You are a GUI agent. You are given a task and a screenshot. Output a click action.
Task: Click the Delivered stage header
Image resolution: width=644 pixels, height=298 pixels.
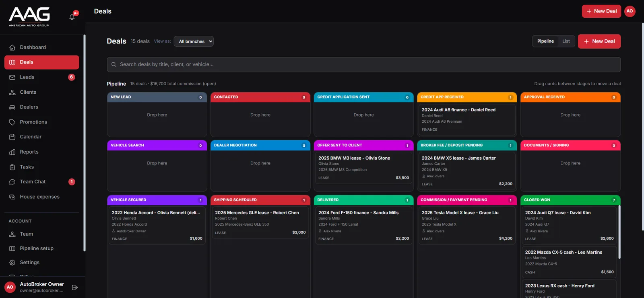[x=363, y=200]
